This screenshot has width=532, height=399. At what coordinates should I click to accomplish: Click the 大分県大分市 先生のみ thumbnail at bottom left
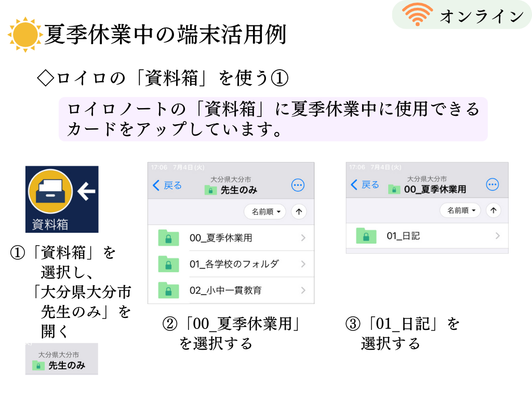pyautogui.click(x=62, y=359)
